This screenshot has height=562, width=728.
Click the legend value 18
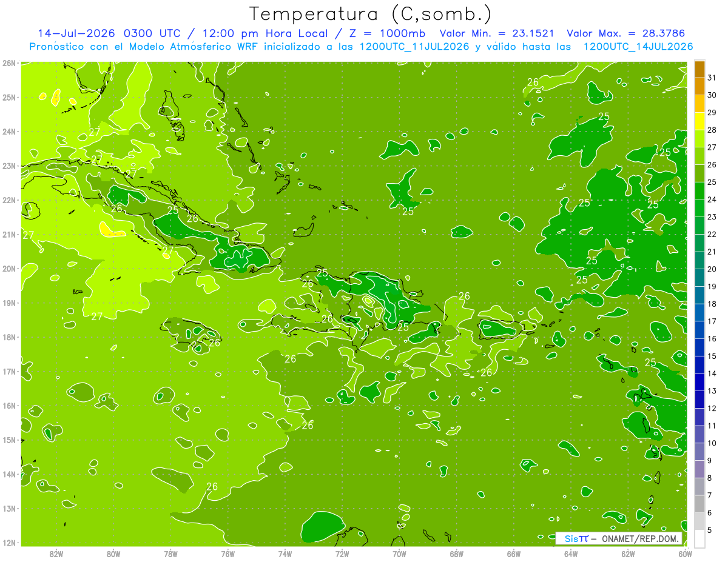coord(712,304)
